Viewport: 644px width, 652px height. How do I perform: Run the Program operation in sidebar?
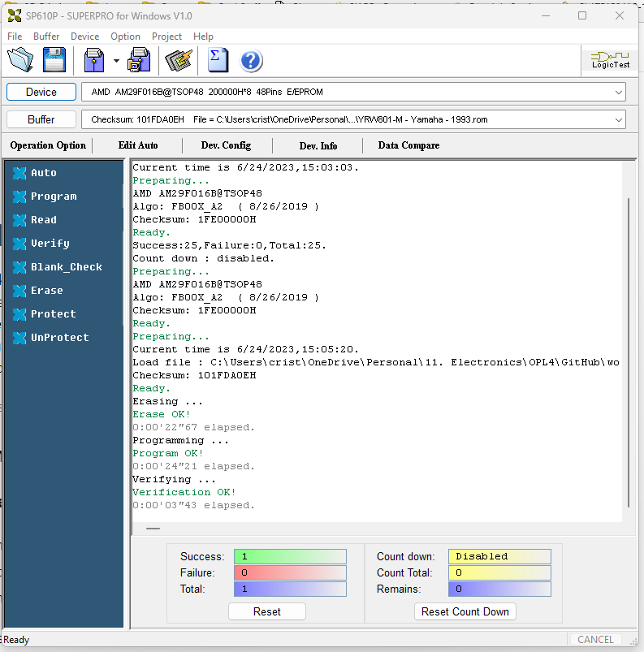54,196
